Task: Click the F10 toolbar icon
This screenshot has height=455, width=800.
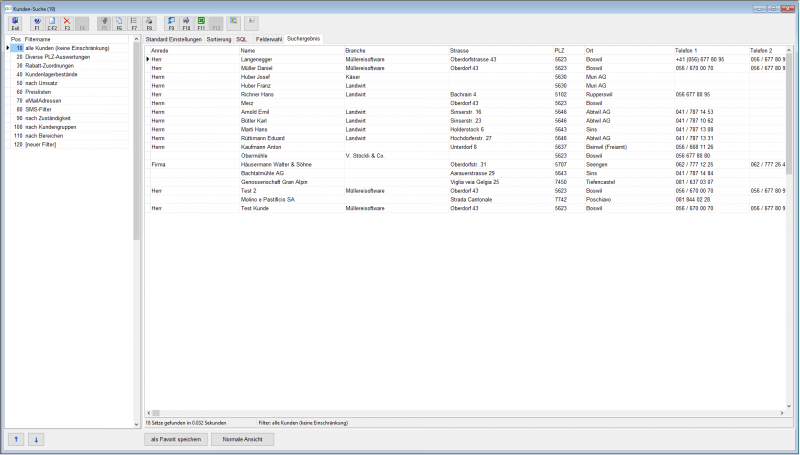Action: click(x=186, y=23)
